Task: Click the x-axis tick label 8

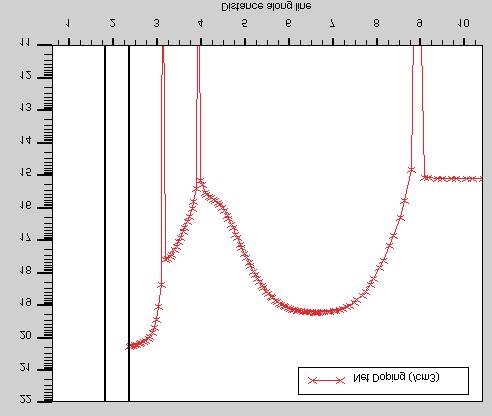Action: pos(376,23)
